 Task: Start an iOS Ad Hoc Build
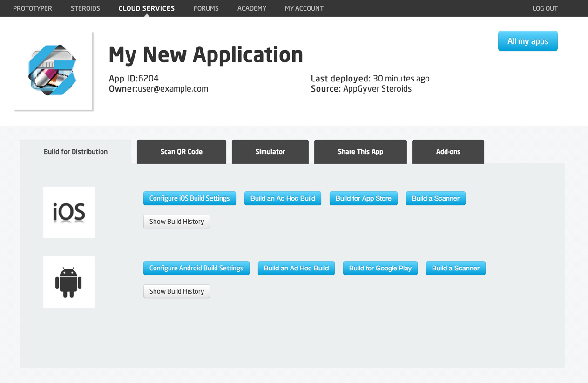coord(283,198)
